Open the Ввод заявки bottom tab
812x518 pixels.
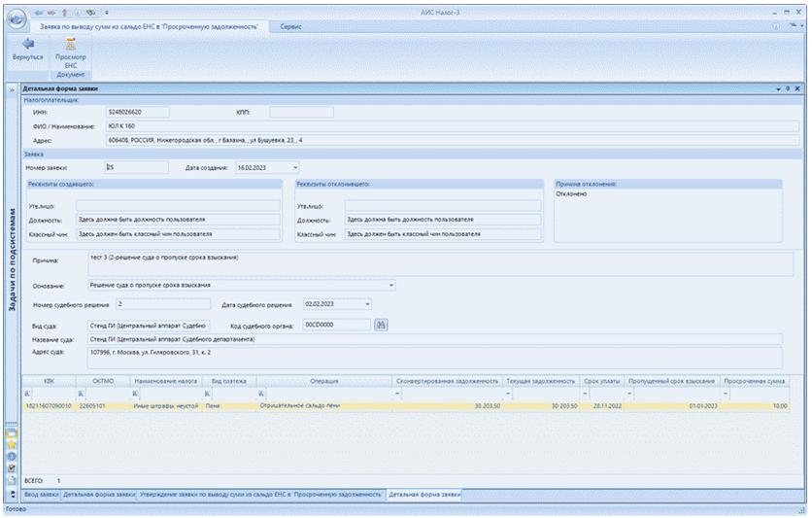pos(41,495)
